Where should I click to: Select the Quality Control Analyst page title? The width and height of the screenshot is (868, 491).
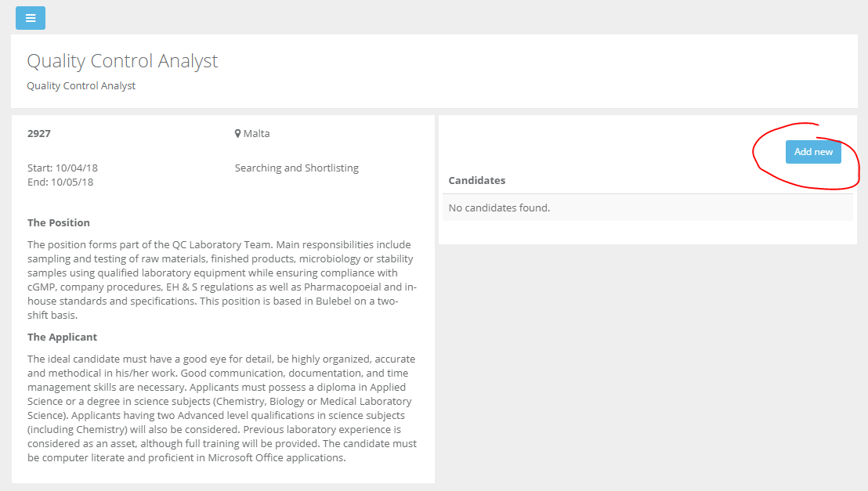pos(122,61)
